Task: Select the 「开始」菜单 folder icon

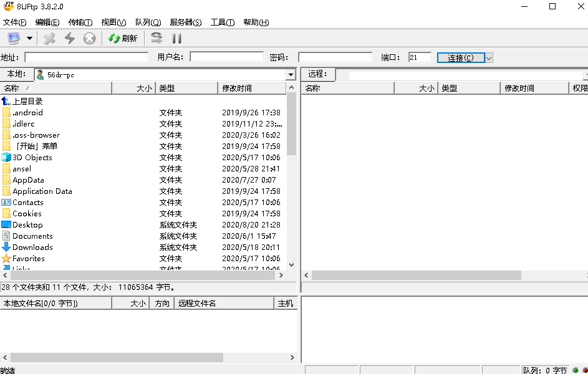Action: (x=6, y=146)
